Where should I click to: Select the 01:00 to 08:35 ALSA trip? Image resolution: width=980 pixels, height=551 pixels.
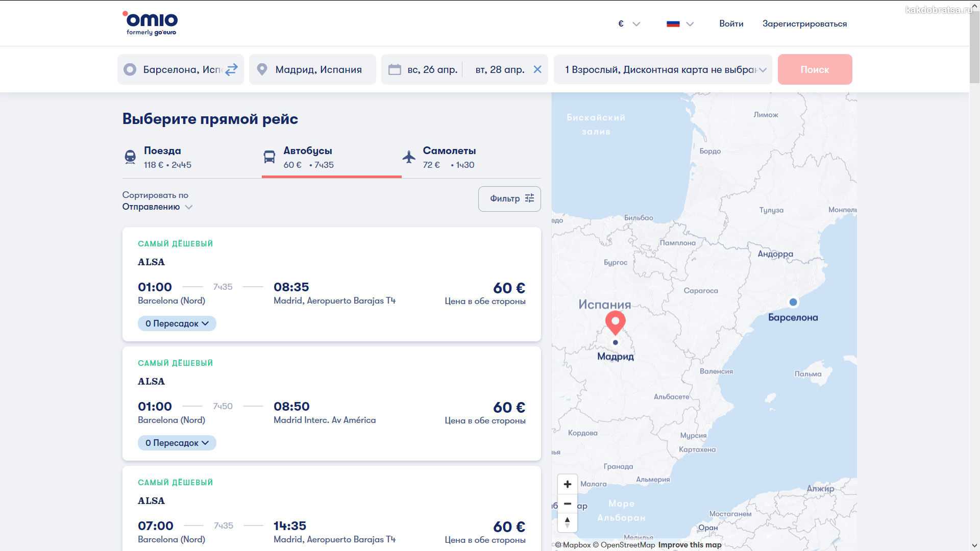point(332,284)
